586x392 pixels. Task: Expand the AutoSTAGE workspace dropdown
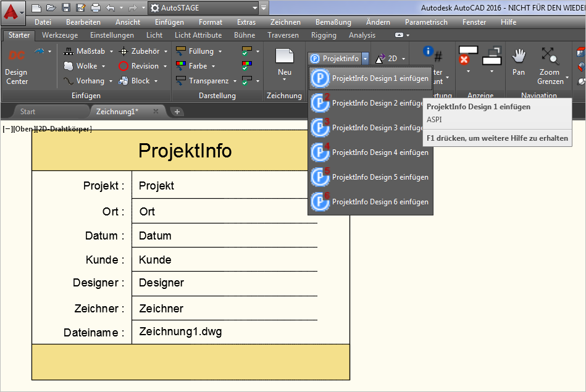(x=254, y=8)
